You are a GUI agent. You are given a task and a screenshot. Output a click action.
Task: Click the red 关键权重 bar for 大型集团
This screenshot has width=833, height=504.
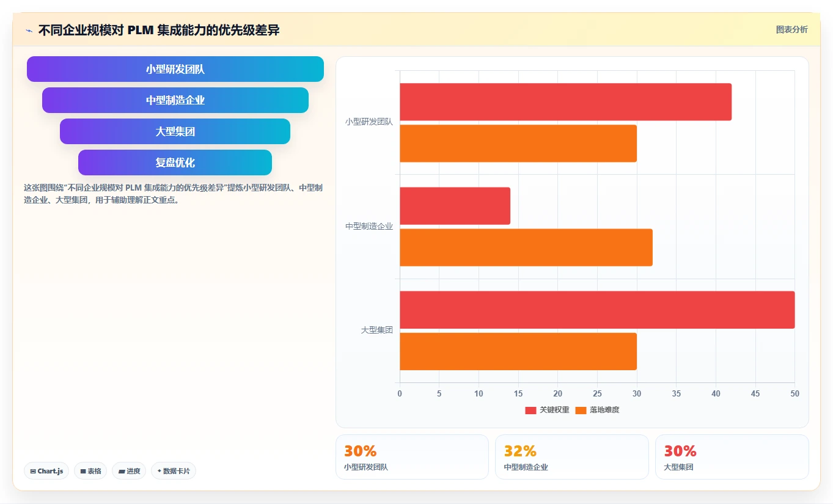click(x=597, y=310)
